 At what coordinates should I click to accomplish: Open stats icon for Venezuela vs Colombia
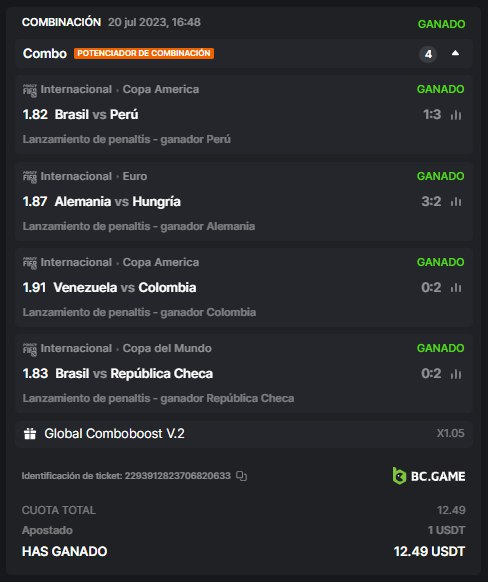pyautogui.click(x=456, y=288)
